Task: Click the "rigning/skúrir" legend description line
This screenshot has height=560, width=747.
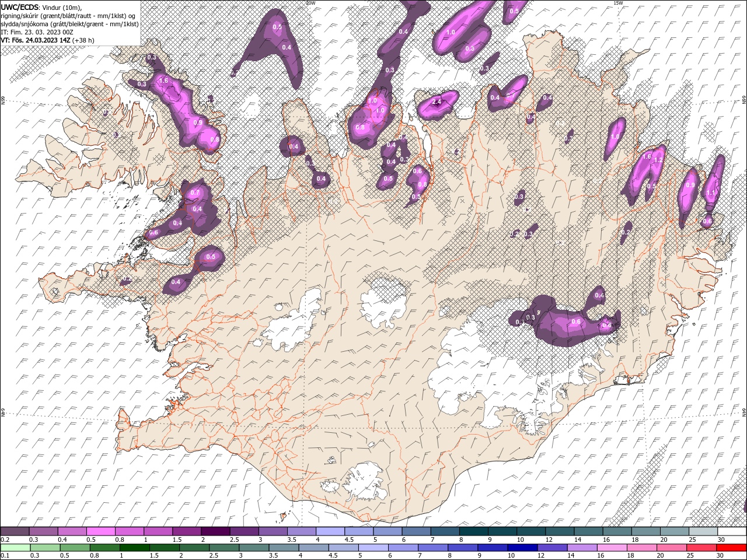Action: [68, 16]
